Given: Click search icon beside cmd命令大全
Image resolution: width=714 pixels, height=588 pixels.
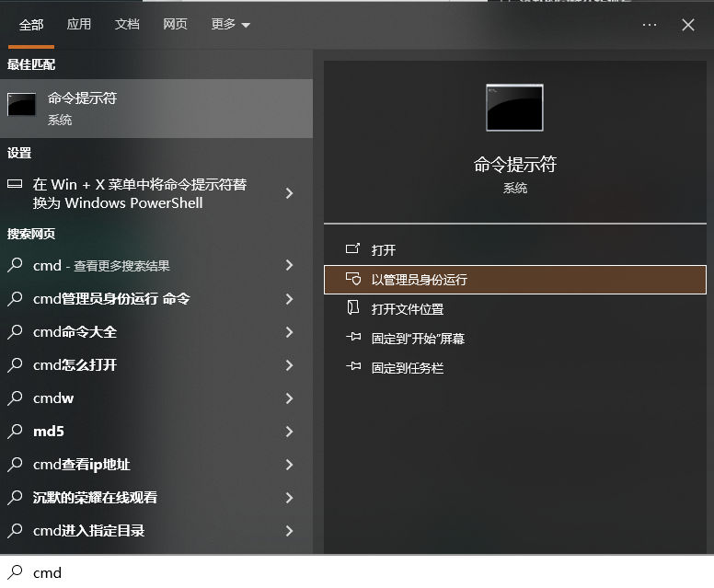Looking at the screenshot, I should (15, 331).
